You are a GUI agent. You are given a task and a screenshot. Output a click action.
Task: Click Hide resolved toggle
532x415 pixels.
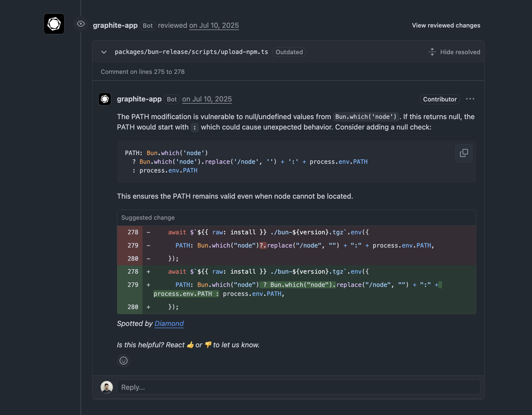[454, 52]
